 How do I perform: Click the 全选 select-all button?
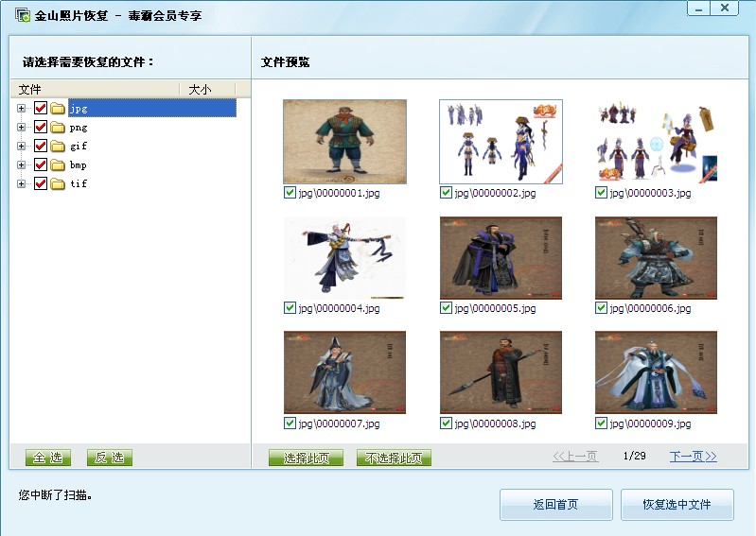pos(47,458)
